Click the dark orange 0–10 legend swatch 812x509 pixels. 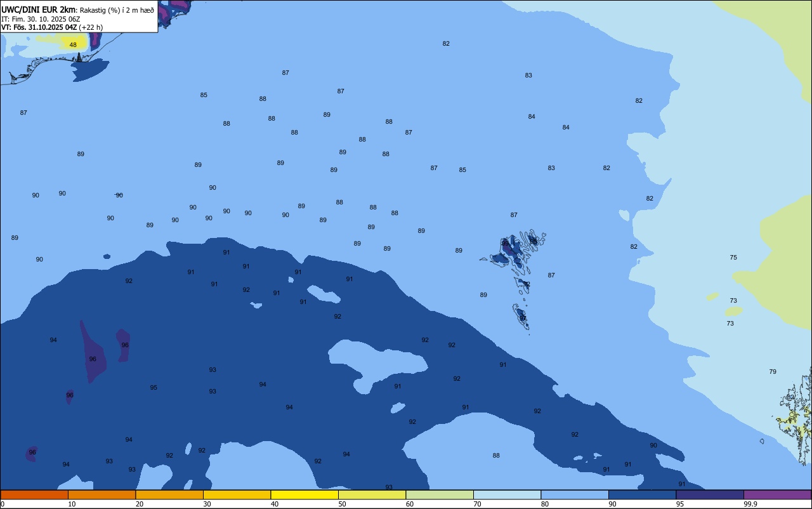[34, 494]
